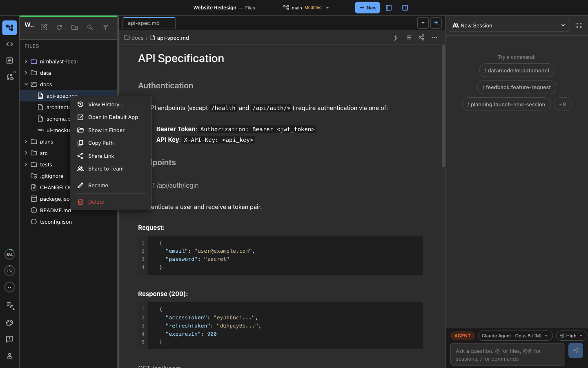Select the api-spec.md tab
Screen dimensions: 588x368
[x=149, y=23]
